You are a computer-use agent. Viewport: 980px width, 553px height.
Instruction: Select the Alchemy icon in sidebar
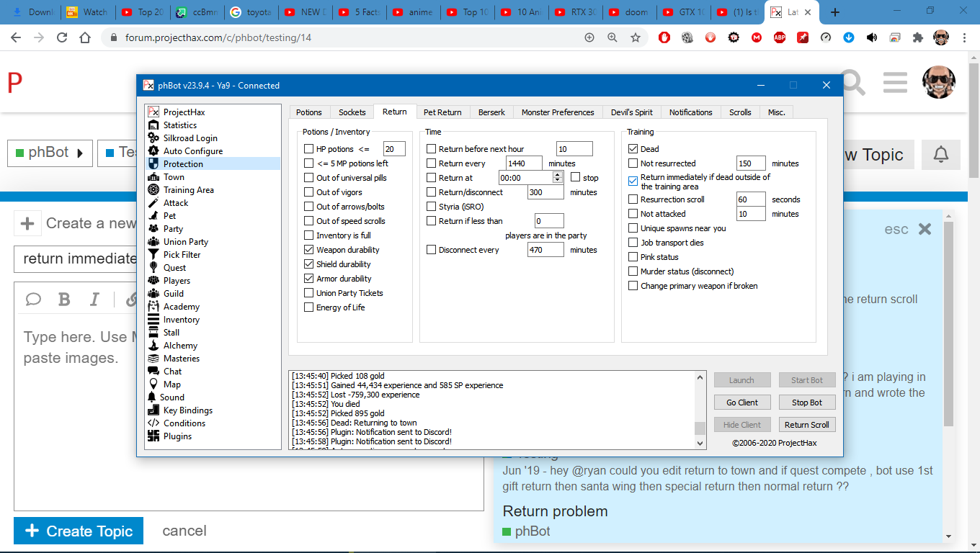(x=153, y=346)
